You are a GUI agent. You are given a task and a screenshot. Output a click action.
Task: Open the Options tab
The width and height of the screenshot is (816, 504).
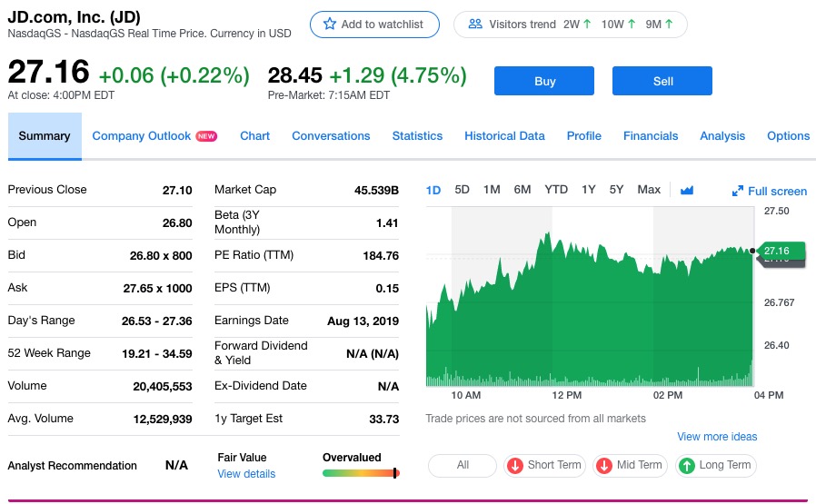point(788,136)
